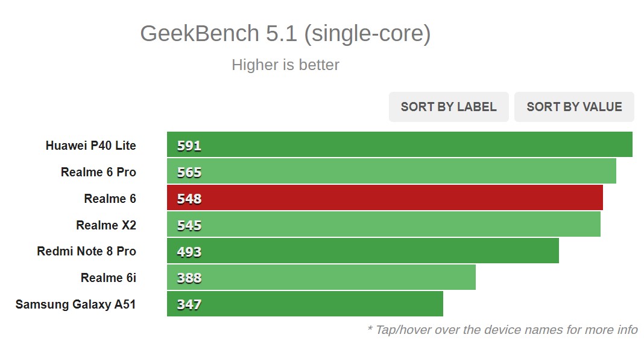Screen dimensions: 644x346
Task: Open Realme 6 Pro device name
Action: [x=98, y=172]
